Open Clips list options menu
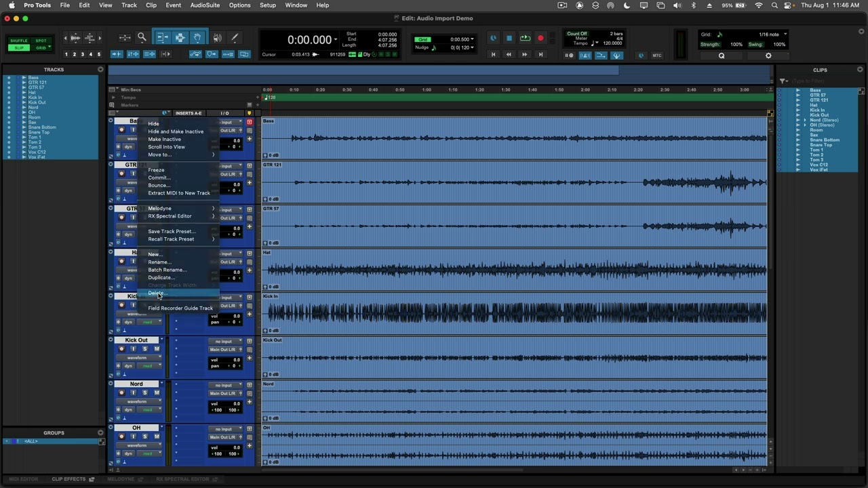This screenshot has height=488, width=868. [x=861, y=69]
